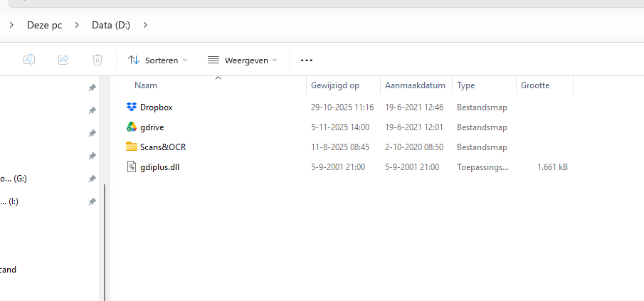Select the Dropbox folder icon
The image size is (644, 301).
click(x=132, y=107)
